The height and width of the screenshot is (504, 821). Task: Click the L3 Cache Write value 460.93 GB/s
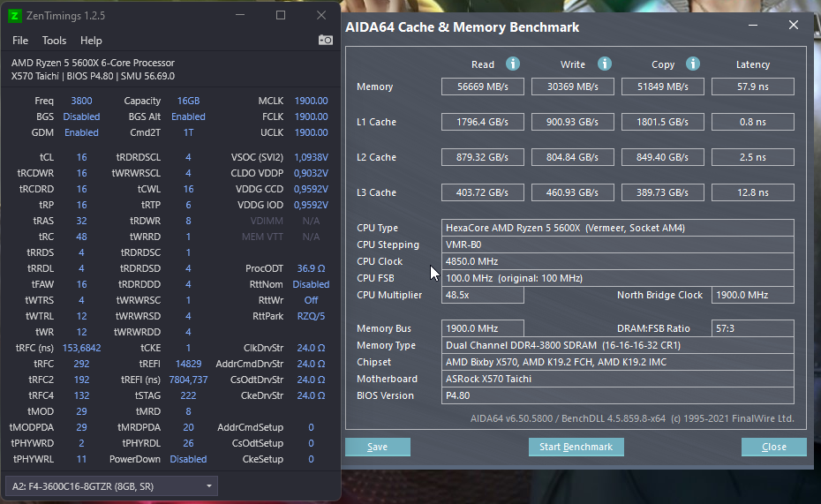[x=573, y=192]
